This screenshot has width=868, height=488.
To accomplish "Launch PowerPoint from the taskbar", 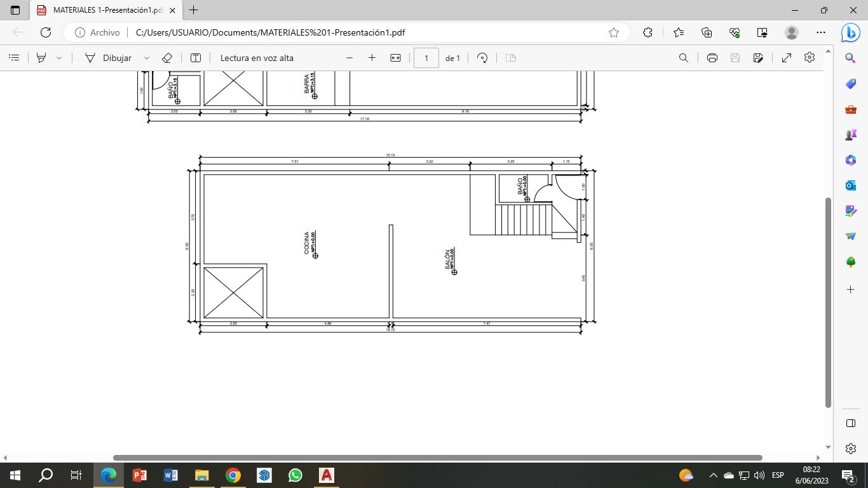I will point(140,475).
